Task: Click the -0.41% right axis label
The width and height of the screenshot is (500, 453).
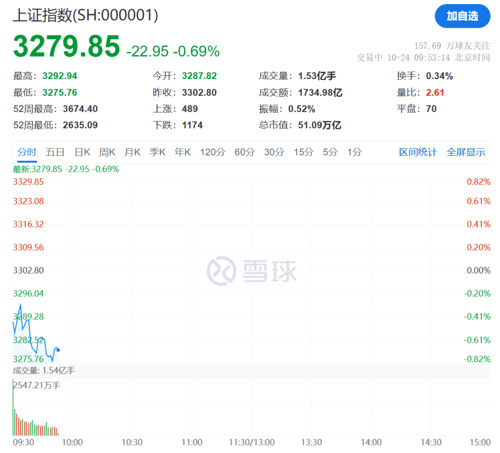Action: pyautogui.click(x=477, y=317)
